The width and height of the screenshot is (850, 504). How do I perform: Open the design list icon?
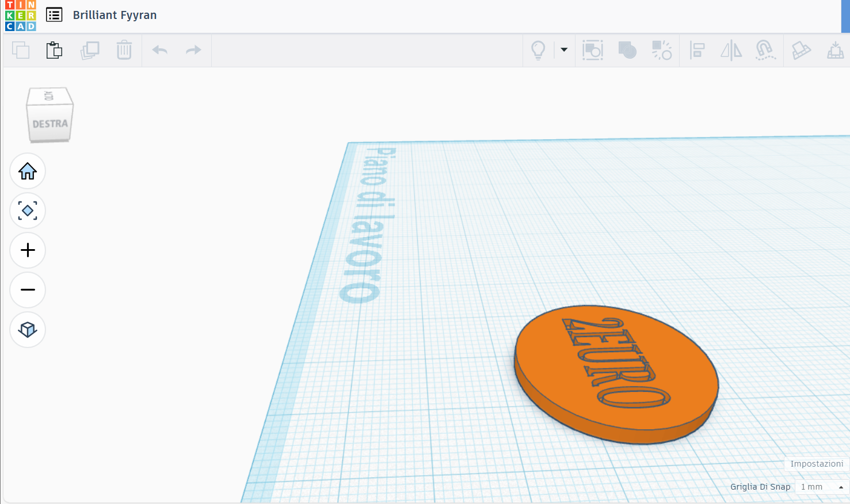[54, 15]
